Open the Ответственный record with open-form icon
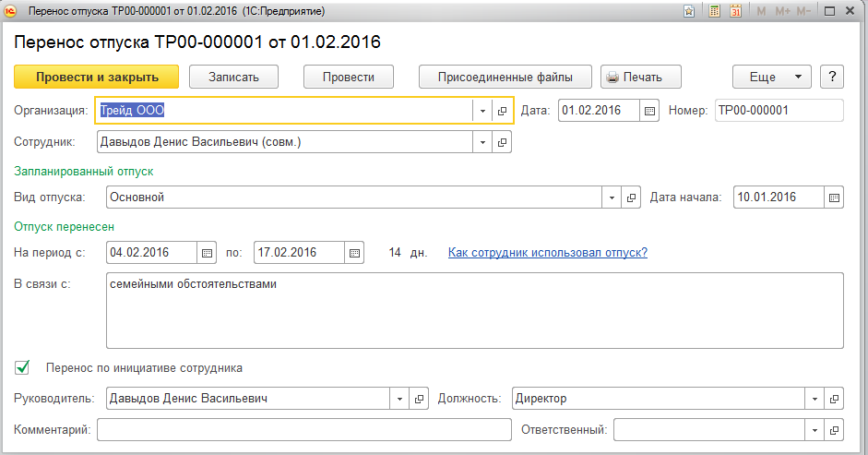 pos(834,430)
